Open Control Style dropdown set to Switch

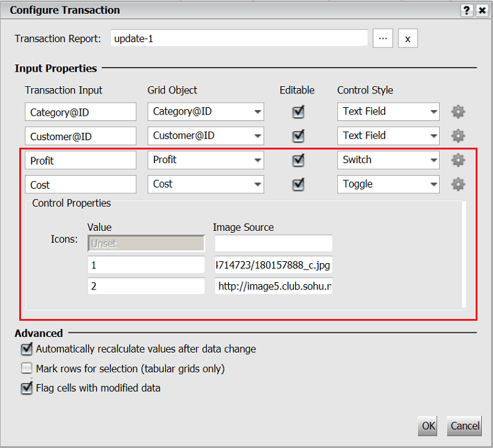click(388, 160)
